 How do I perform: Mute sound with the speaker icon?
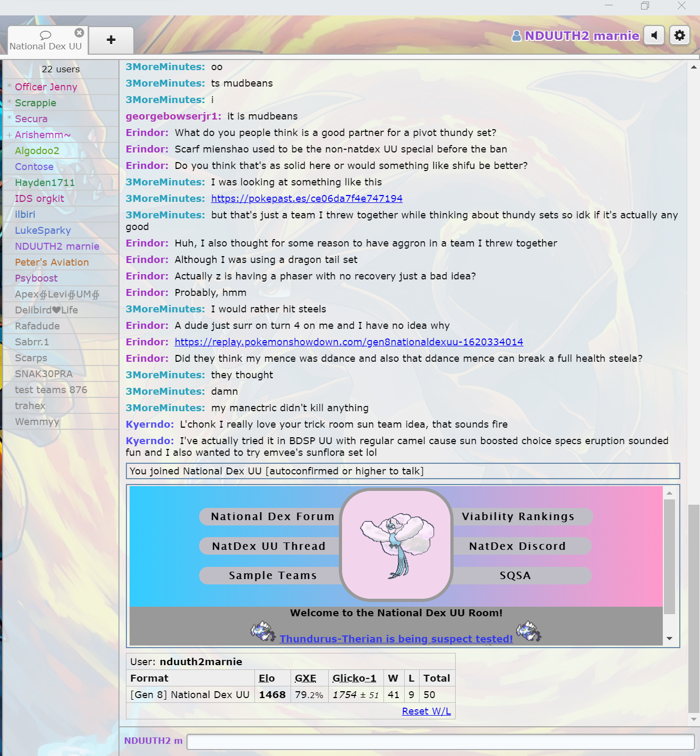pyautogui.click(x=654, y=36)
